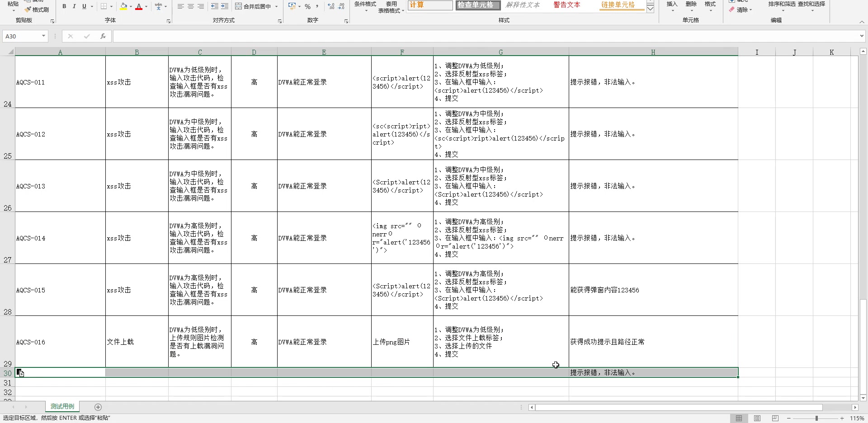The width and height of the screenshot is (868, 423).
Task: Open the number (数字) dialog launcher
Action: [346, 21]
